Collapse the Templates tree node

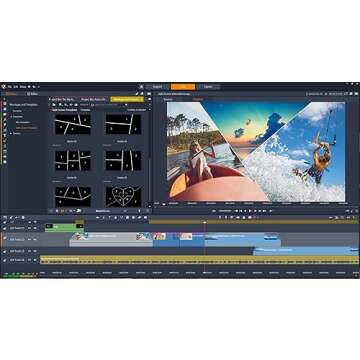[x=11, y=117]
